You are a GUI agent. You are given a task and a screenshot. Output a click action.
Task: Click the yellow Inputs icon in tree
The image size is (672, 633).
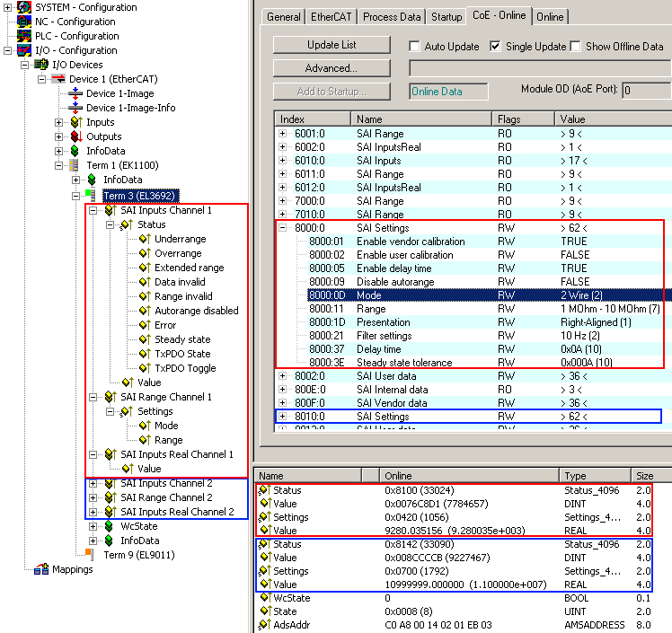coord(75,122)
